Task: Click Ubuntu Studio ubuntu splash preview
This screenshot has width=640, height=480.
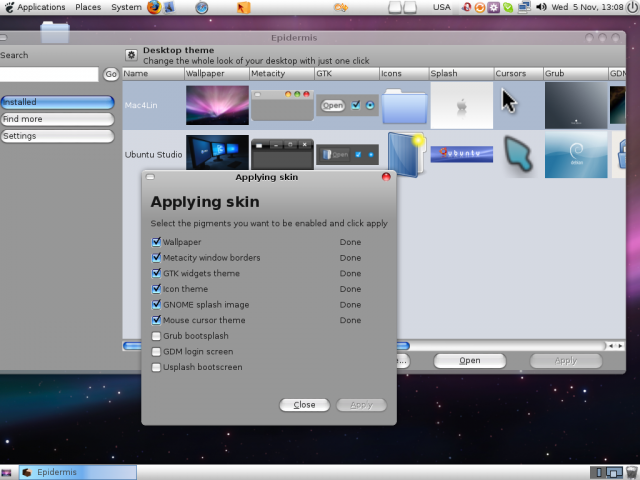Action: (x=462, y=154)
